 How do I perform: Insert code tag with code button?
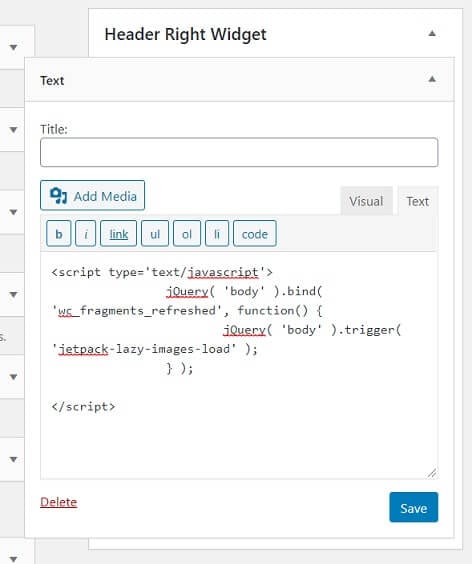pyautogui.click(x=255, y=234)
